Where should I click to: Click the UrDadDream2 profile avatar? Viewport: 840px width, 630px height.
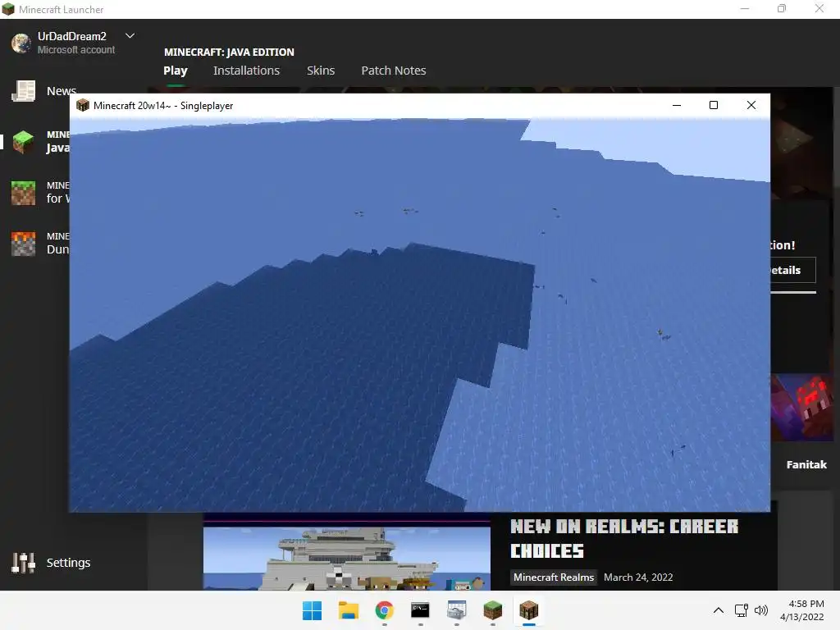(21, 43)
